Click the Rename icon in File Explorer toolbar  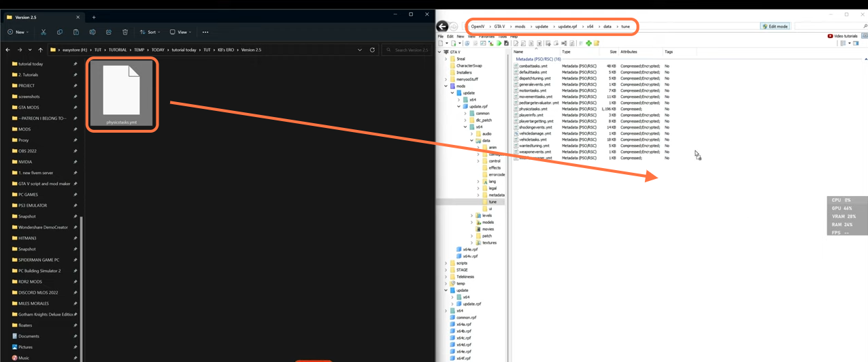92,32
